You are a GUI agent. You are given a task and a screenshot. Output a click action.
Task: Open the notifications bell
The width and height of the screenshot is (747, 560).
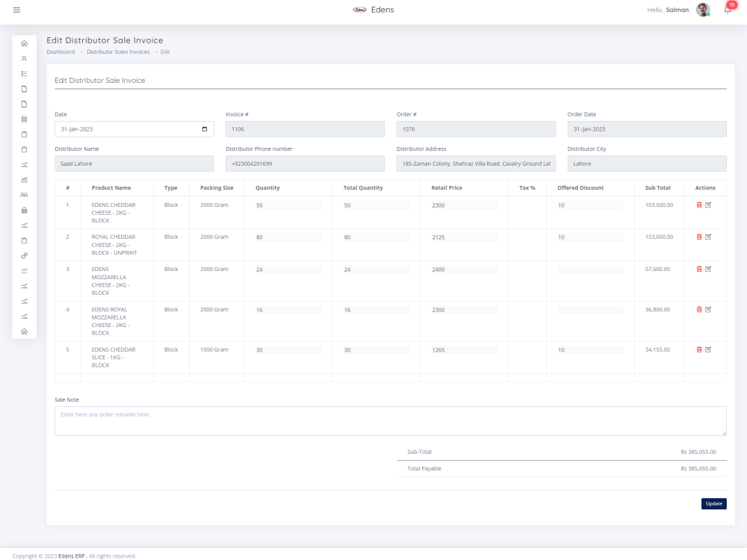[728, 10]
